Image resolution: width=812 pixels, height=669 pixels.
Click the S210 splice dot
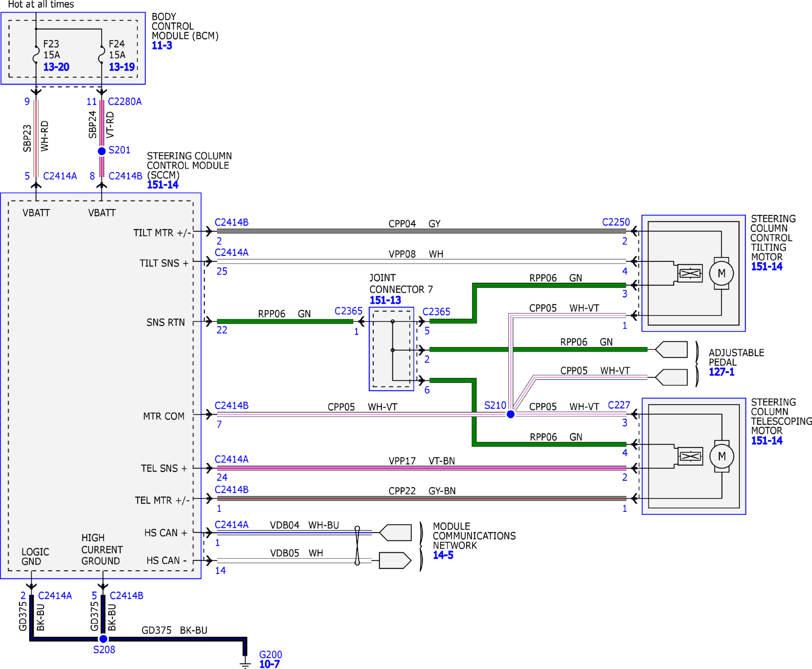point(510,414)
